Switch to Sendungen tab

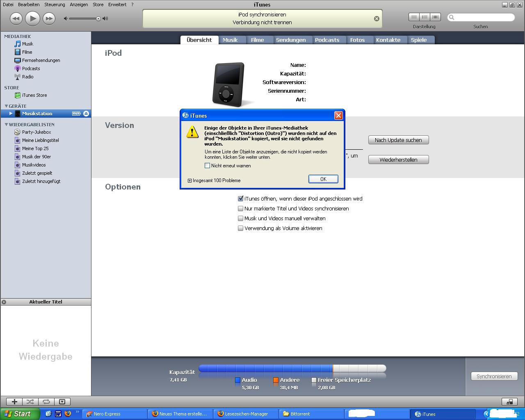tap(291, 40)
